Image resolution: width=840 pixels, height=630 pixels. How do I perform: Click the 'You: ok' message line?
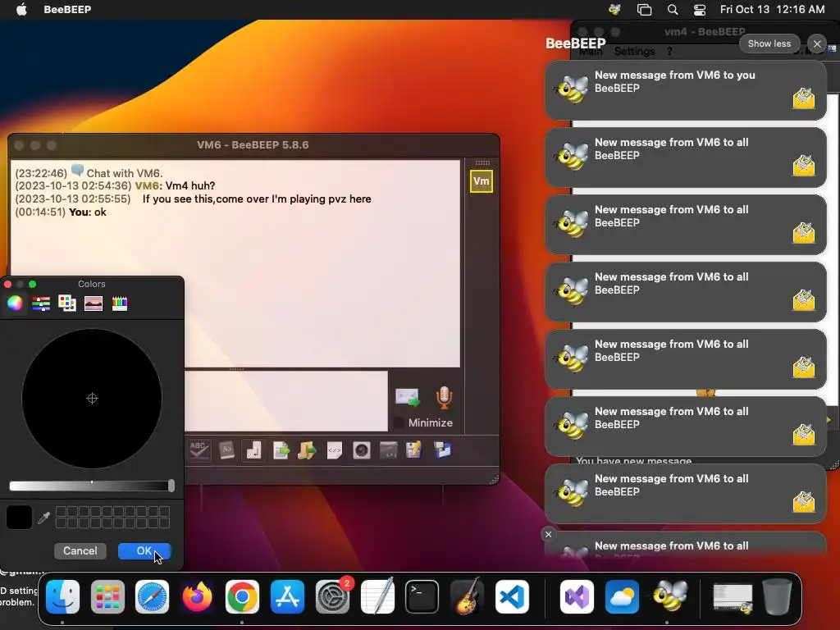[61, 212]
